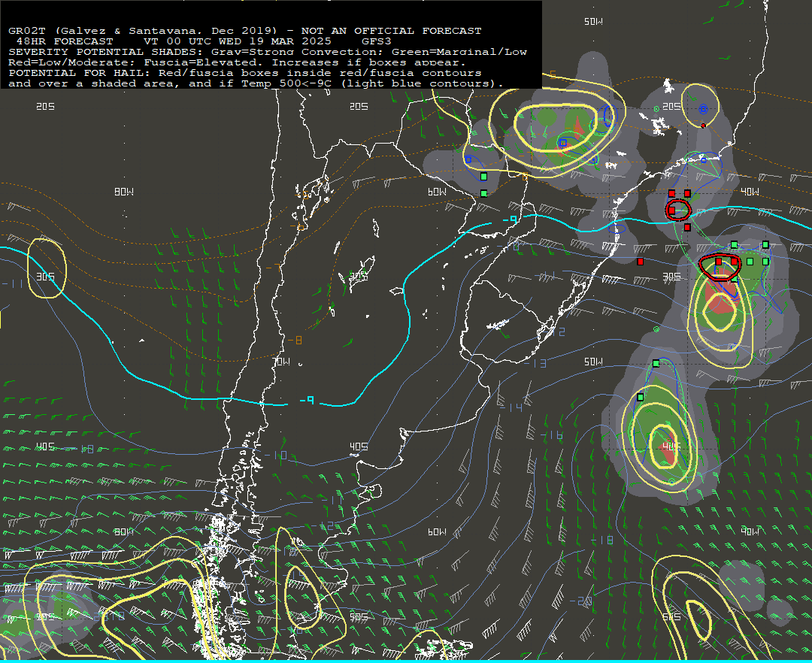Select the 'NOT AN OFFICIAL FORECAST' notice
The width and height of the screenshot is (812, 663).
coord(391,31)
